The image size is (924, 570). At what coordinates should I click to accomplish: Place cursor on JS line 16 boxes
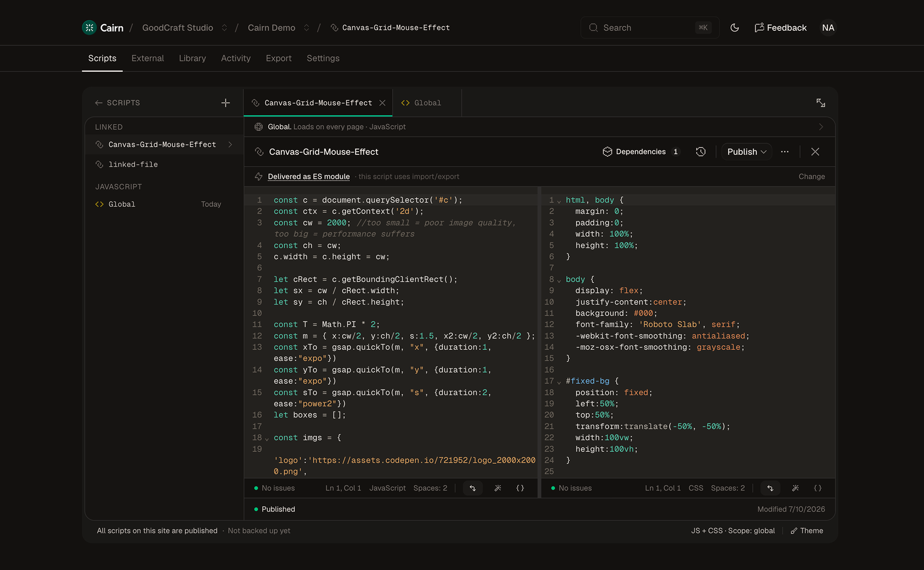pos(305,415)
